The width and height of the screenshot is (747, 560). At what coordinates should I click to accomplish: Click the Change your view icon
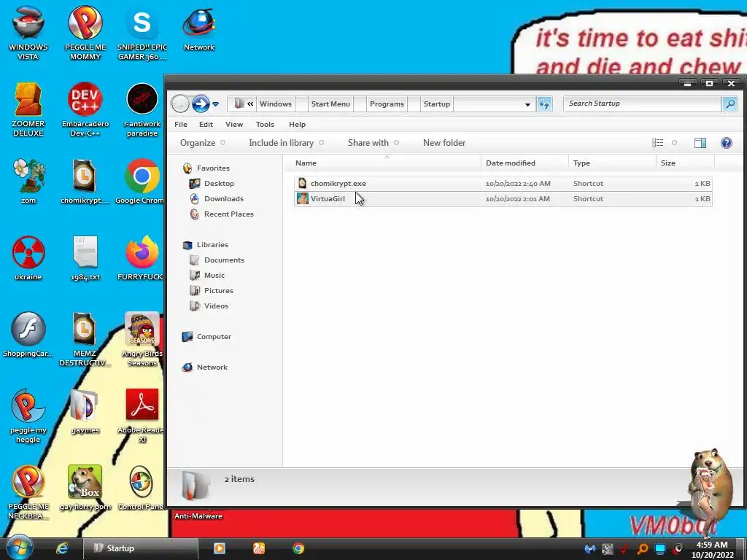click(658, 143)
